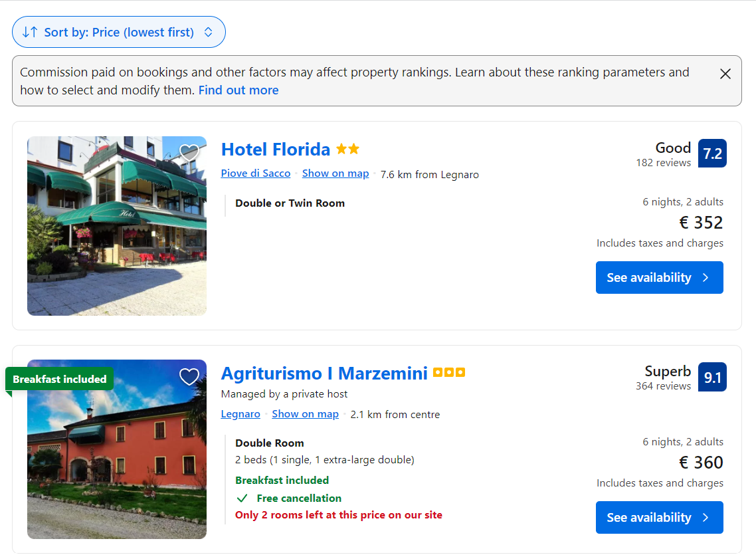See availability for Hotel Florida

click(659, 277)
